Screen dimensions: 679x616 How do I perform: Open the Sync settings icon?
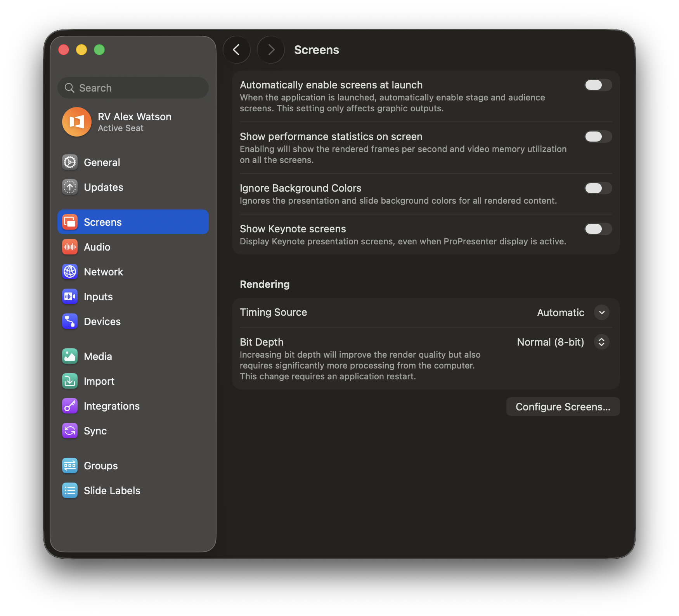70,431
